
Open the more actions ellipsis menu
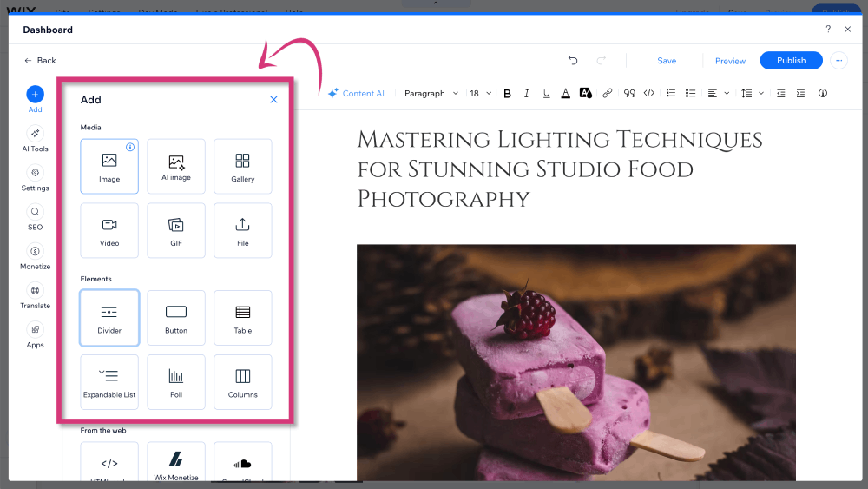pos(839,60)
